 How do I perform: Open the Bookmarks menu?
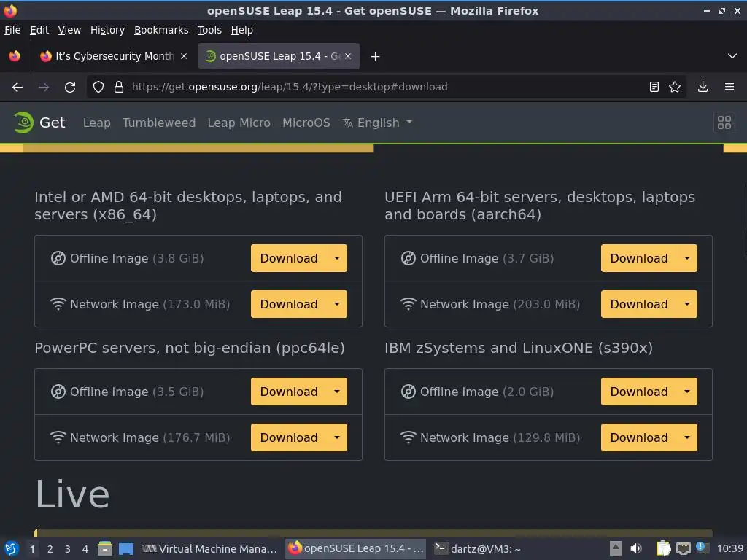click(161, 30)
